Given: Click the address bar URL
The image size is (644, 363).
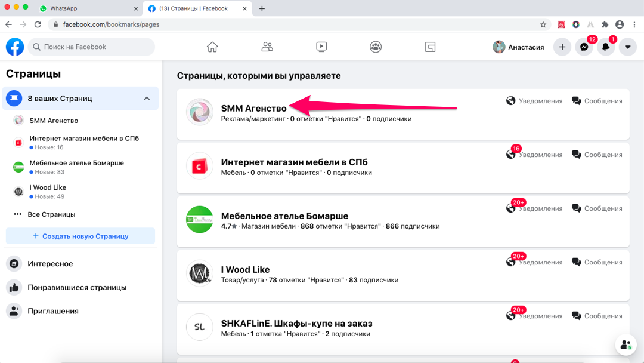Looking at the screenshot, I should coord(111,24).
